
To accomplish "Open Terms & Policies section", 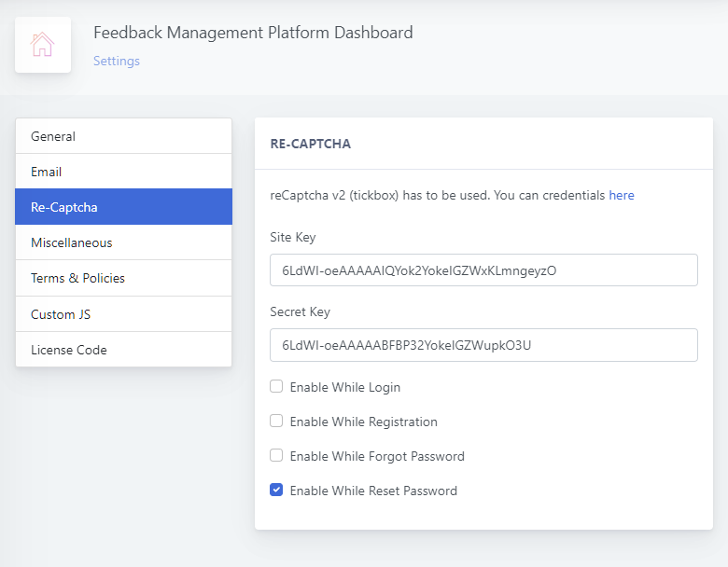I will point(123,278).
